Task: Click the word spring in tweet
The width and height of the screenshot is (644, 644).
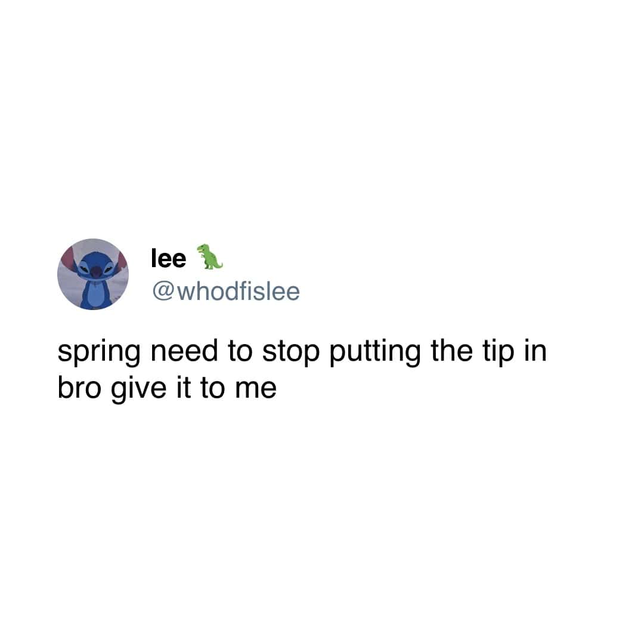Action: pyautogui.click(x=99, y=352)
